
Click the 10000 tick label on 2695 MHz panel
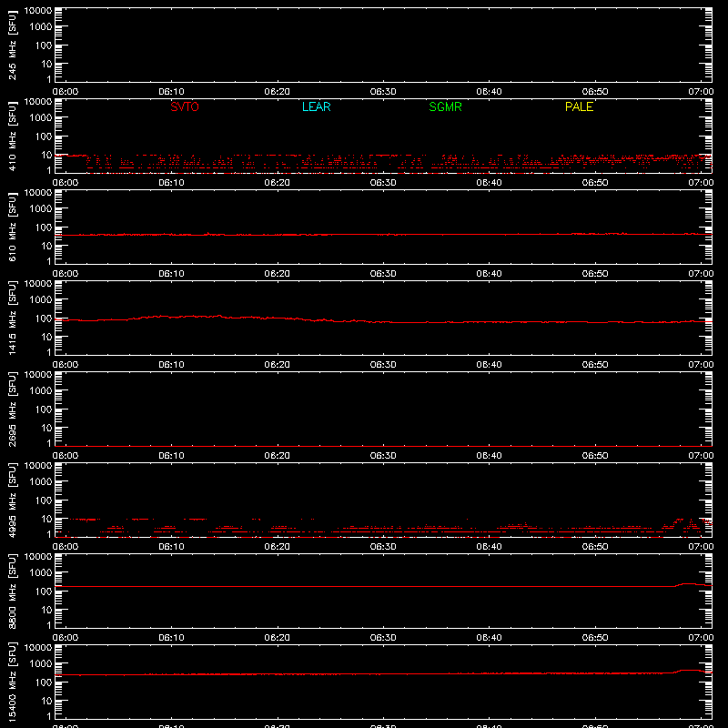click(x=38, y=375)
